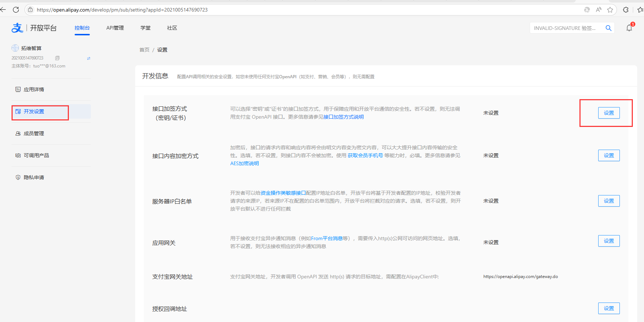Click the 开发信息 section heading
Screen dimensions: 644x322
coord(155,76)
